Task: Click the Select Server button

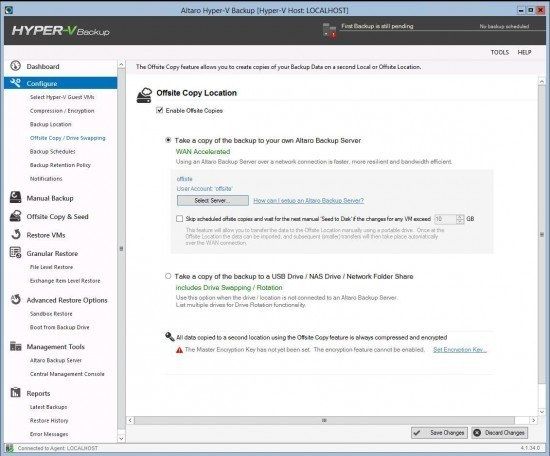Action: coord(213,201)
